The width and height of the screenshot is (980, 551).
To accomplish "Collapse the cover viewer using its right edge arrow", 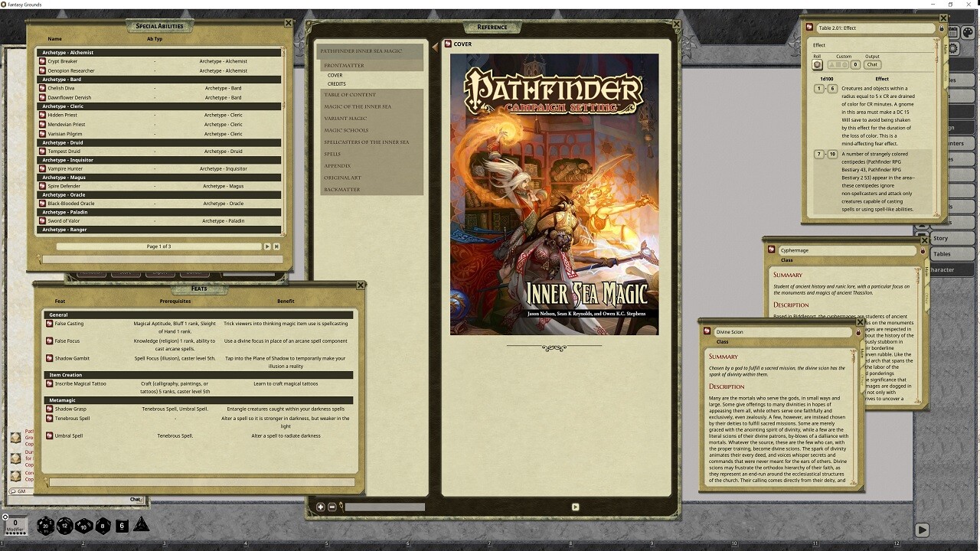I will click(x=575, y=507).
